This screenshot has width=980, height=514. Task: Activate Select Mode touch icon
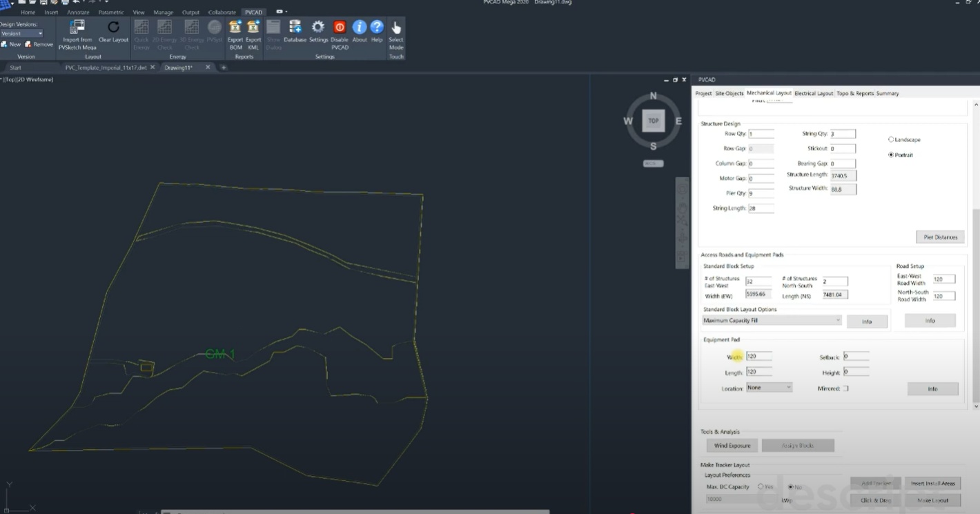pyautogui.click(x=396, y=28)
